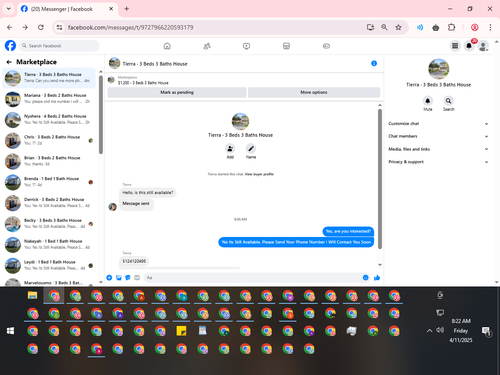
Task: Open Chrome three-dot menu
Action: [490, 27]
